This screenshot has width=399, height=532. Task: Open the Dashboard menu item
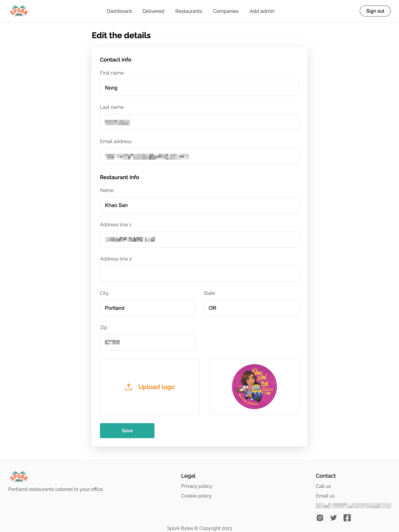tap(119, 11)
